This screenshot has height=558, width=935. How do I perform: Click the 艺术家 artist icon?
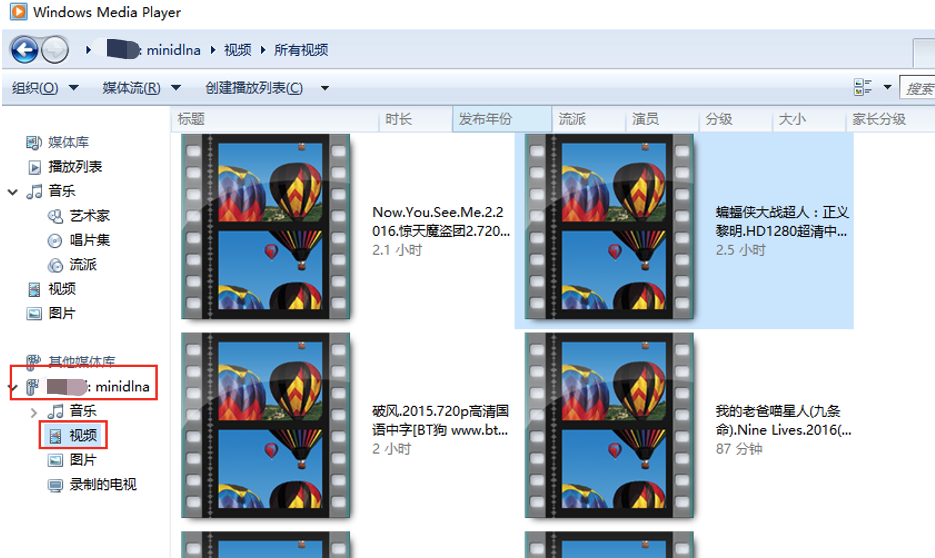point(55,216)
